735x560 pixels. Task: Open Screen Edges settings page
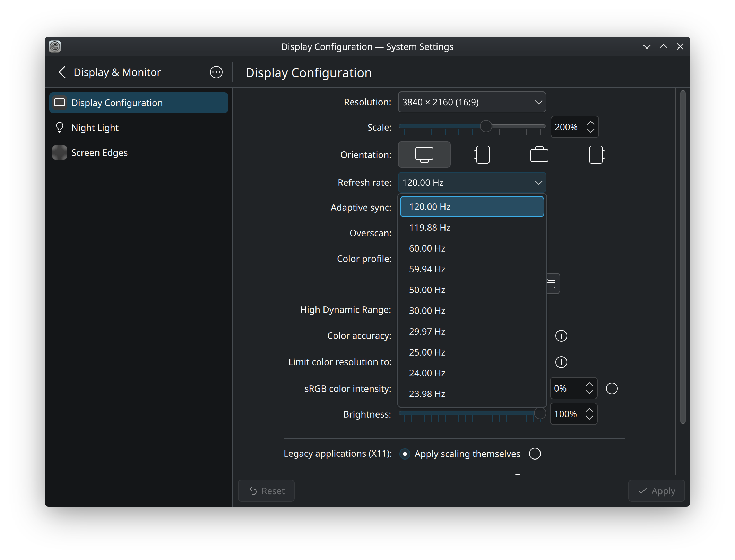coord(139,152)
